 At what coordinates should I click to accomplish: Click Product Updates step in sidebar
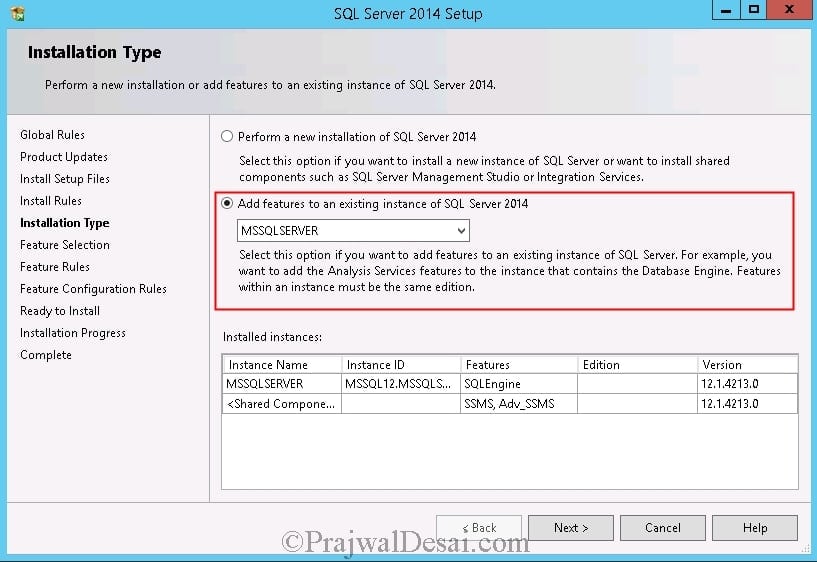[x=64, y=156]
